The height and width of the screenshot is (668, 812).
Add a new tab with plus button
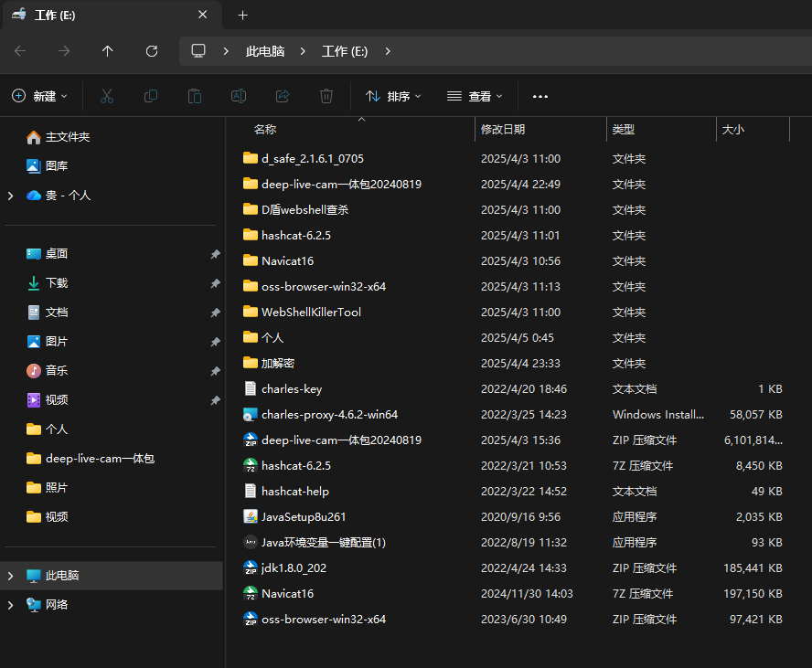[242, 16]
